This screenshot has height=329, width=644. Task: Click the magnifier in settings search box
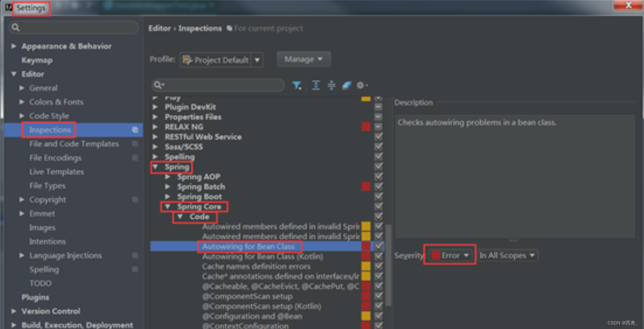pos(15,27)
